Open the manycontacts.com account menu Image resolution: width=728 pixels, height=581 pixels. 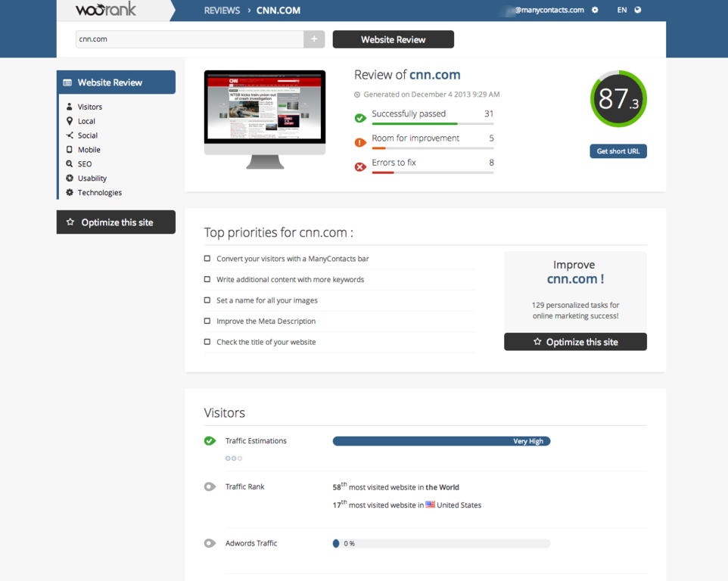pos(548,10)
